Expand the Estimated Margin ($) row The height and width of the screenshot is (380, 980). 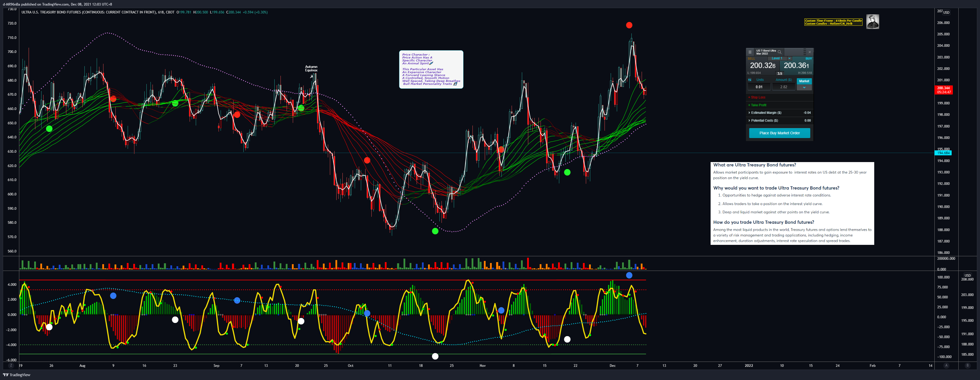point(779,113)
